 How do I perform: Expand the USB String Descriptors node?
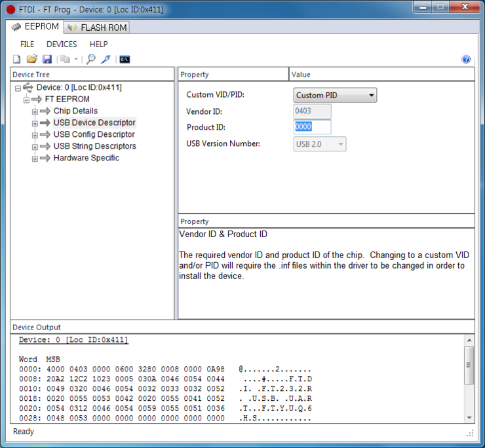coord(35,147)
